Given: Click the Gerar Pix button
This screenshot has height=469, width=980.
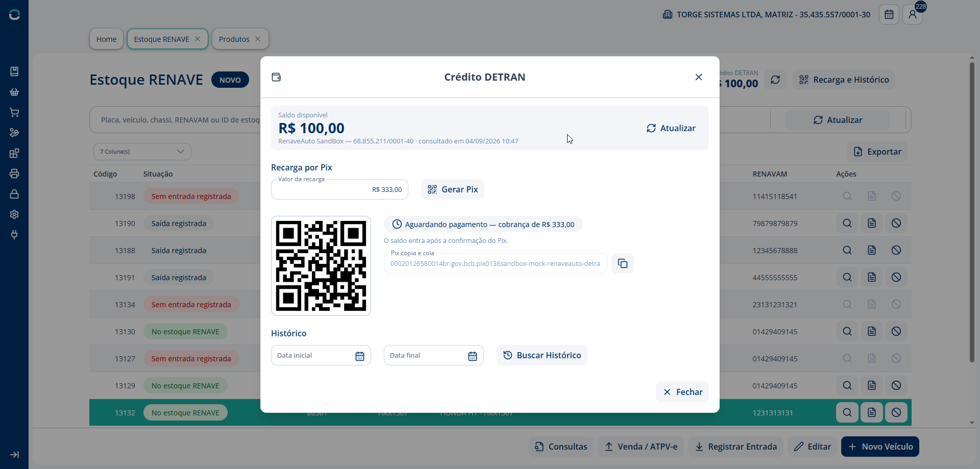Looking at the screenshot, I should (453, 189).
